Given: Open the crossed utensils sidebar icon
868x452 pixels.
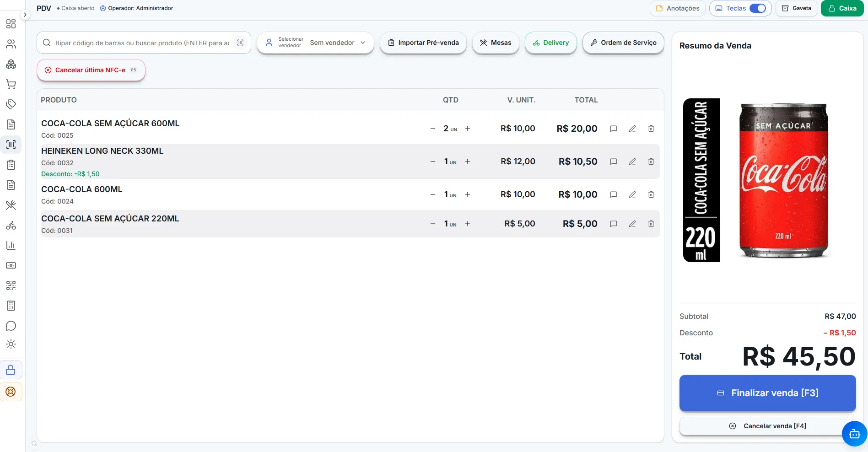Looking at the screenshot, I should [11, 205].
